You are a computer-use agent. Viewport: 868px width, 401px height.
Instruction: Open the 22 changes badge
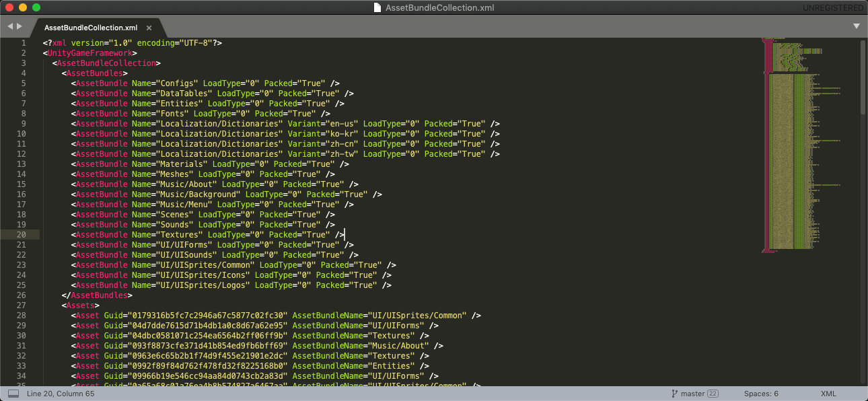pos(713,394)
